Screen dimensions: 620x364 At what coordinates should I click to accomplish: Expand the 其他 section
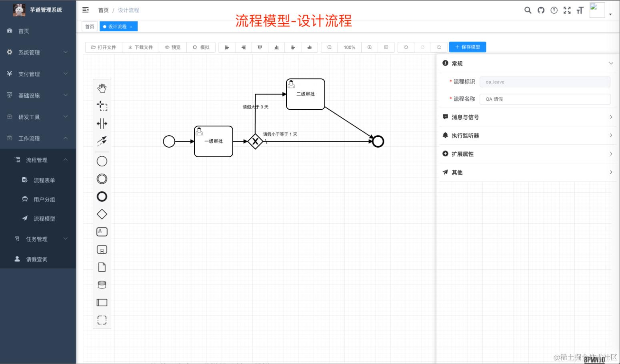pos(528,172)
